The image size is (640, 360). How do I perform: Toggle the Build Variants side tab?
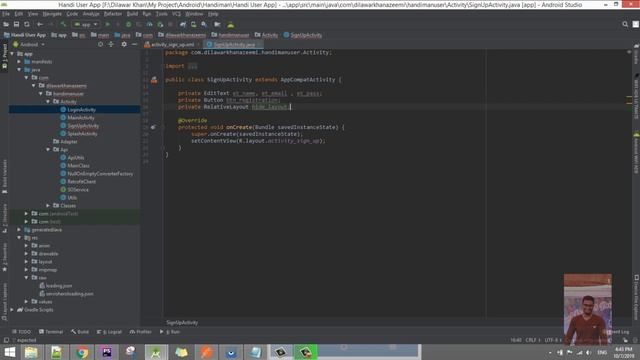(x=4, y=177)
